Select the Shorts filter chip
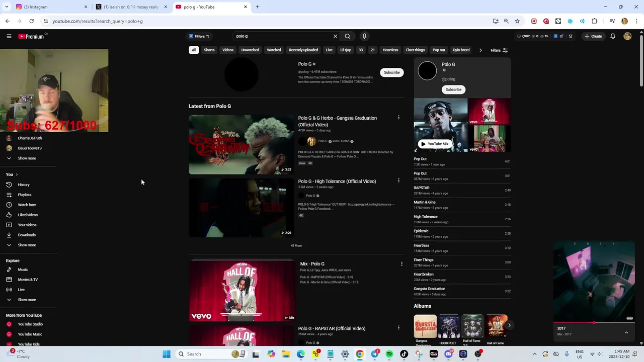The height and width of the screenshot is (362, 644). [x=209, y=50]
